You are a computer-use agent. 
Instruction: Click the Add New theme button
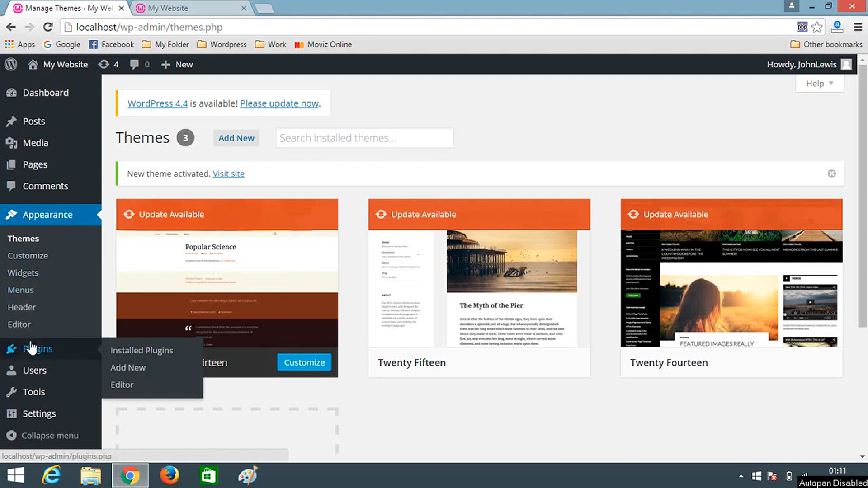(x=236, y=138)
